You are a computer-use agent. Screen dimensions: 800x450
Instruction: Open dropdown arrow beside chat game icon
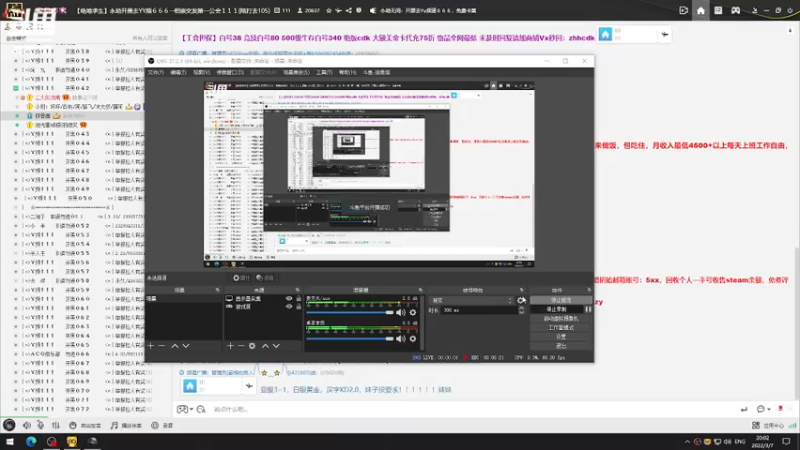click(191, 409)
